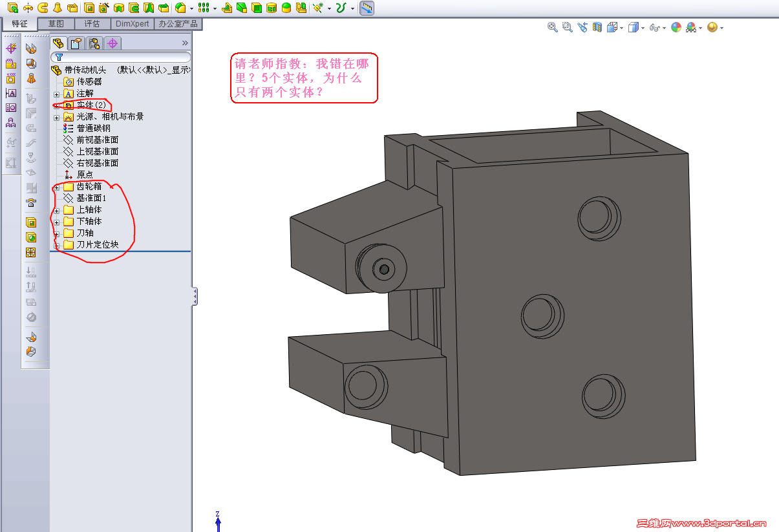The height and width of the screenshot is (532, 779).
Task: Select the Boundary Boss/Base tool
Action: (x=72, y=8)
